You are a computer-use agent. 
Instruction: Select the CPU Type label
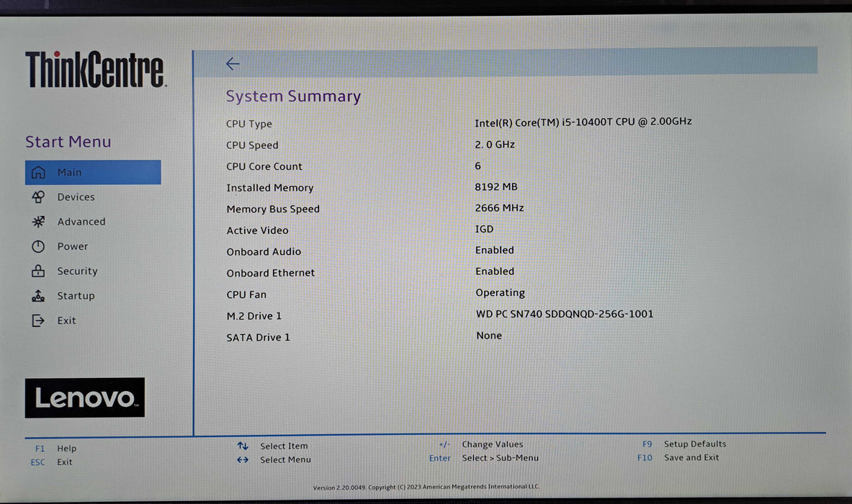pyautogui.click(x=249, y=124)
